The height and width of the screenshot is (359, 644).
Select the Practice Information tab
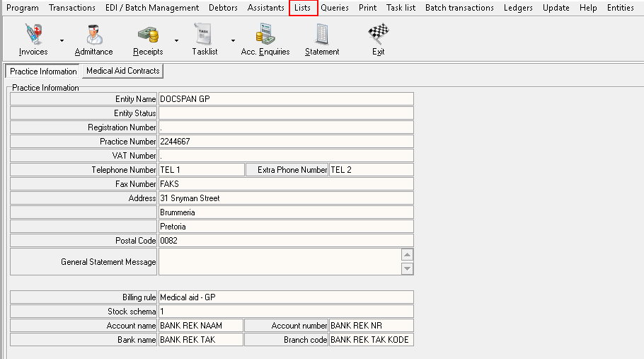tap(43, 72)
